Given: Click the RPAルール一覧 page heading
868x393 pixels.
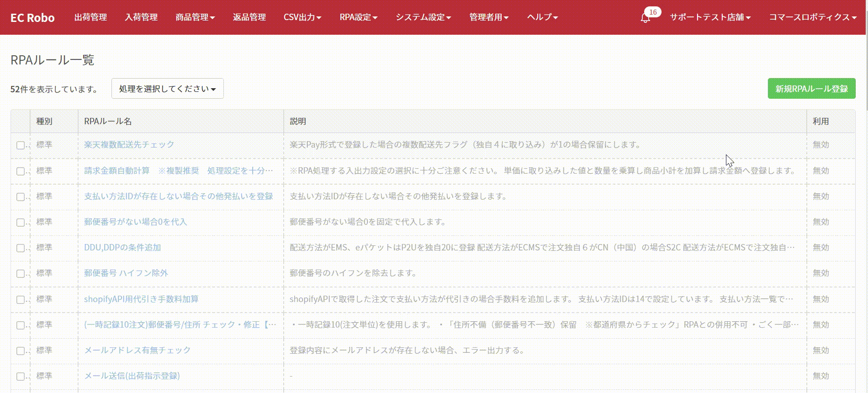Looking at the screenshot, I should click(x=52, y=60).
